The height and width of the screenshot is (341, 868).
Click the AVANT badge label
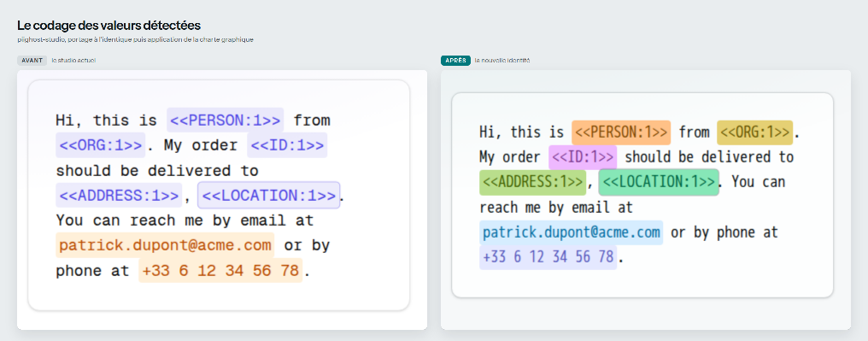tap(32, 61)
